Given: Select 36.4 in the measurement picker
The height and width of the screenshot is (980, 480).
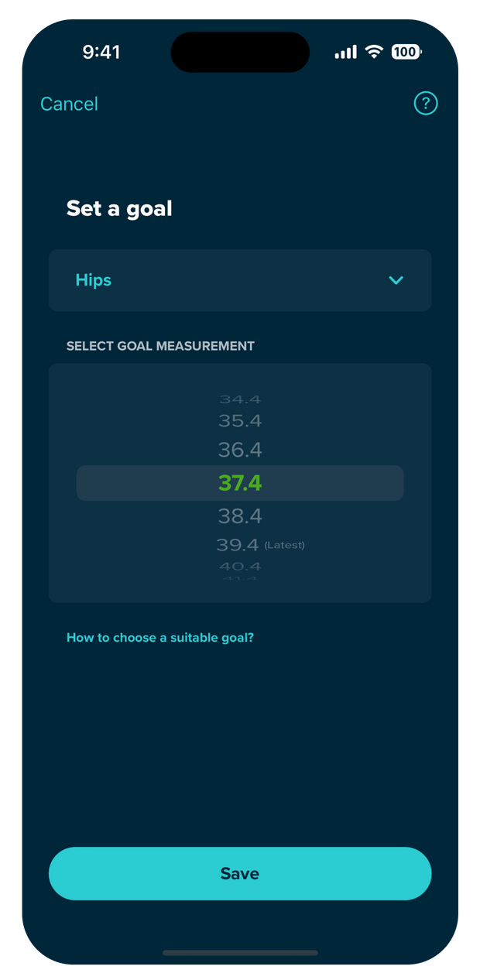Looking at the screenshot, I should click(240, 450).
